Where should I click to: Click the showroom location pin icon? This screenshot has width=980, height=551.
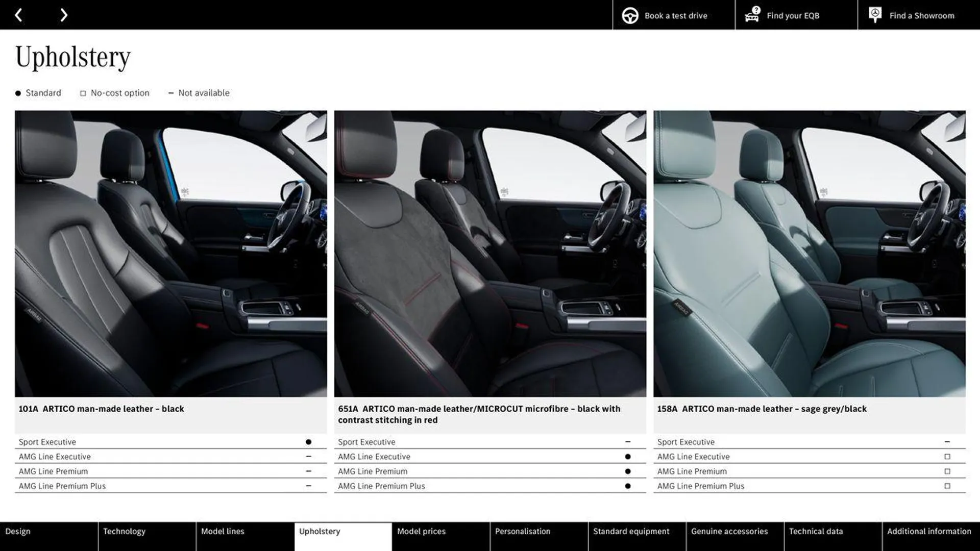click(x=875, y=14)
